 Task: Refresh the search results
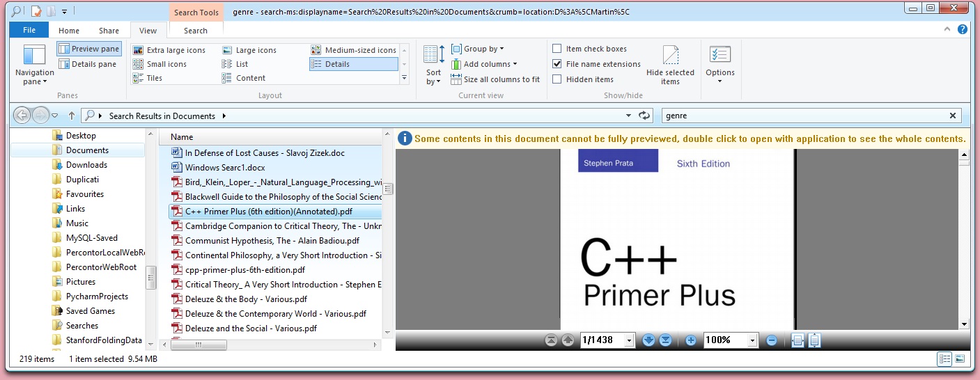pyautogui.click(x=645, y=116)
